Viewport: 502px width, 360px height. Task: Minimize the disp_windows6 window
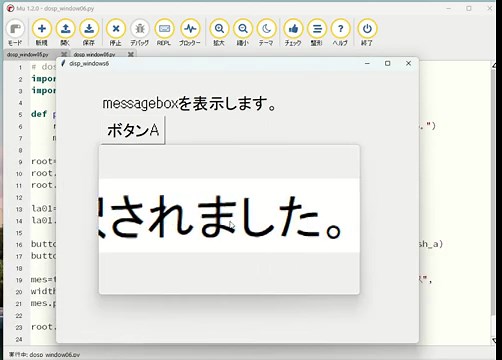pyautogui.click(x=367, y=63)
